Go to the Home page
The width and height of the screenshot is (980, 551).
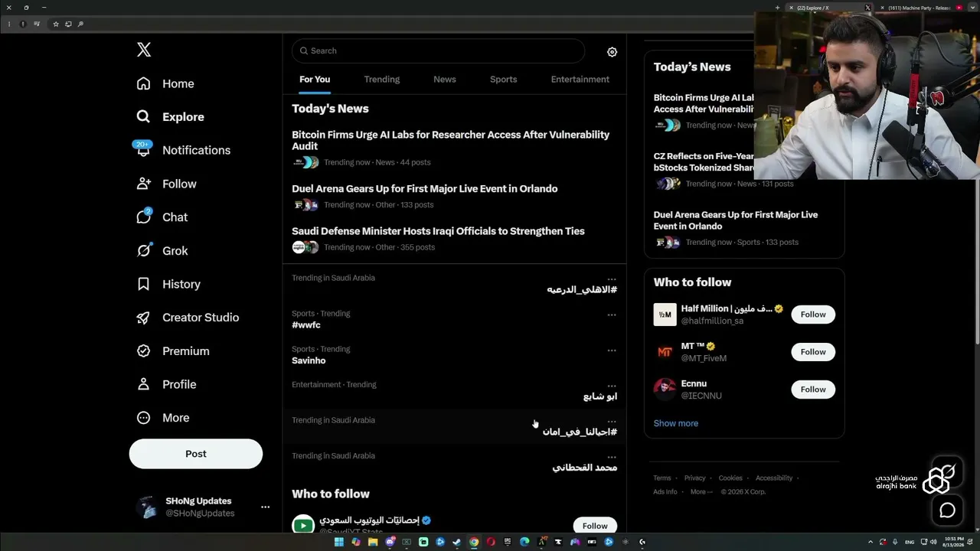point(166,83)
